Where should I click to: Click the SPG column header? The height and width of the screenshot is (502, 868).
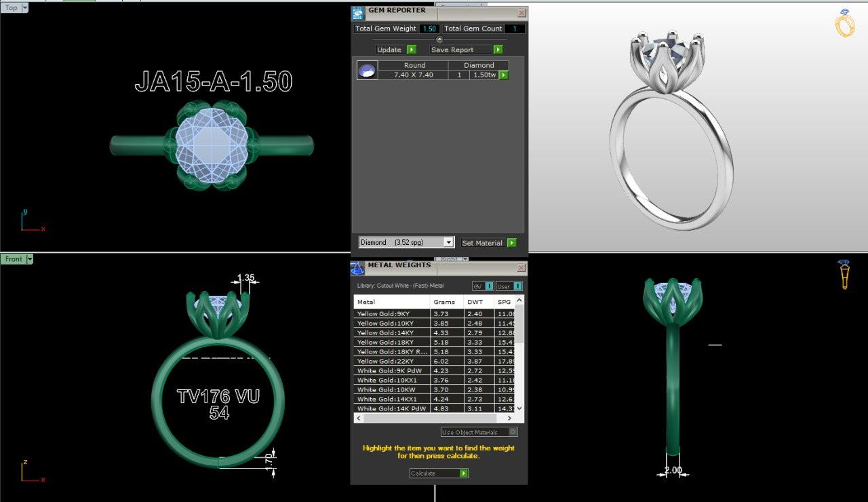click(505, 302)
